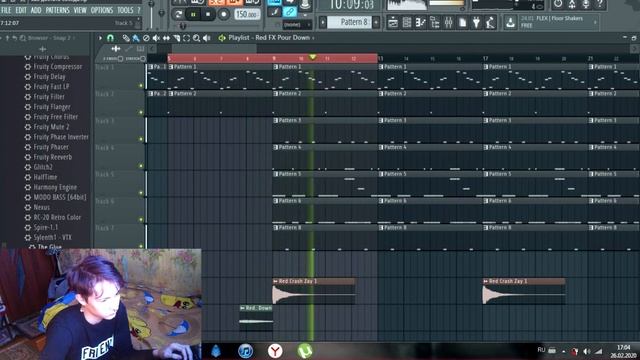This screenshot has width=640, height=360.
Task: Open the EDIT menu
Action: tap(21, 10)
